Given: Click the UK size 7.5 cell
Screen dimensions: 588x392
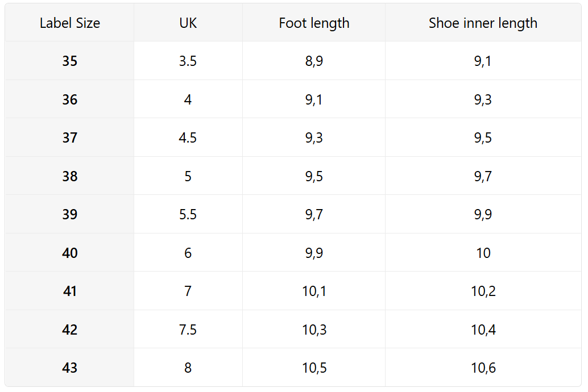Looking at the screenshot, I should (x=188, y=330).
